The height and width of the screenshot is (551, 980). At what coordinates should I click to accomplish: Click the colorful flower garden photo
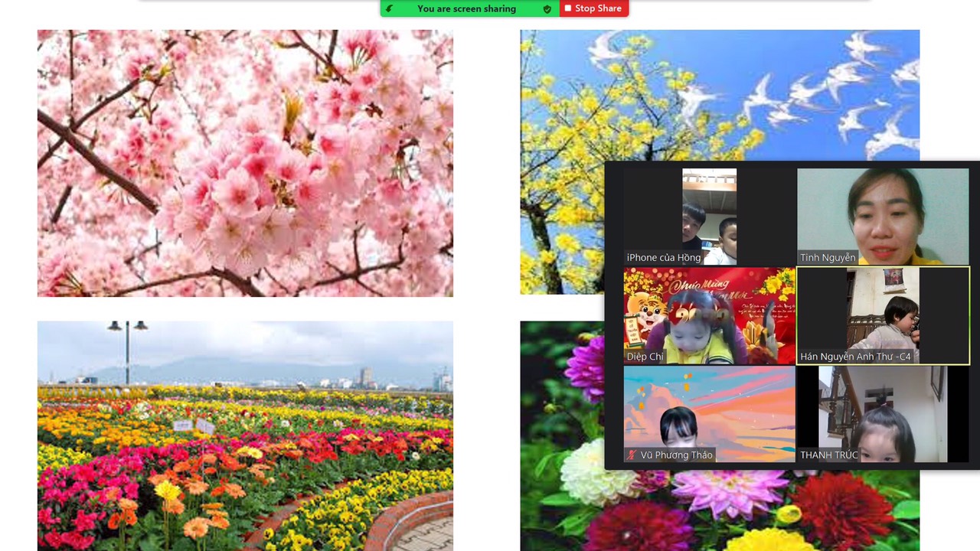245,435
